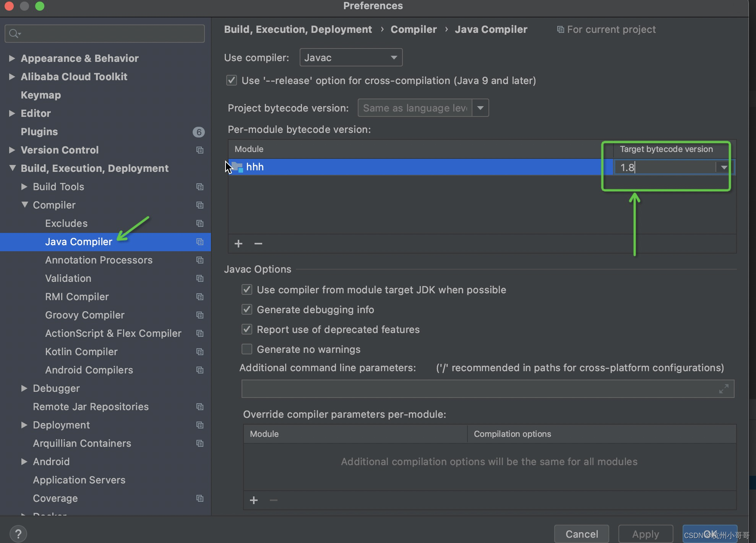Expand the additional command line parameters field icon

(724, 389)
